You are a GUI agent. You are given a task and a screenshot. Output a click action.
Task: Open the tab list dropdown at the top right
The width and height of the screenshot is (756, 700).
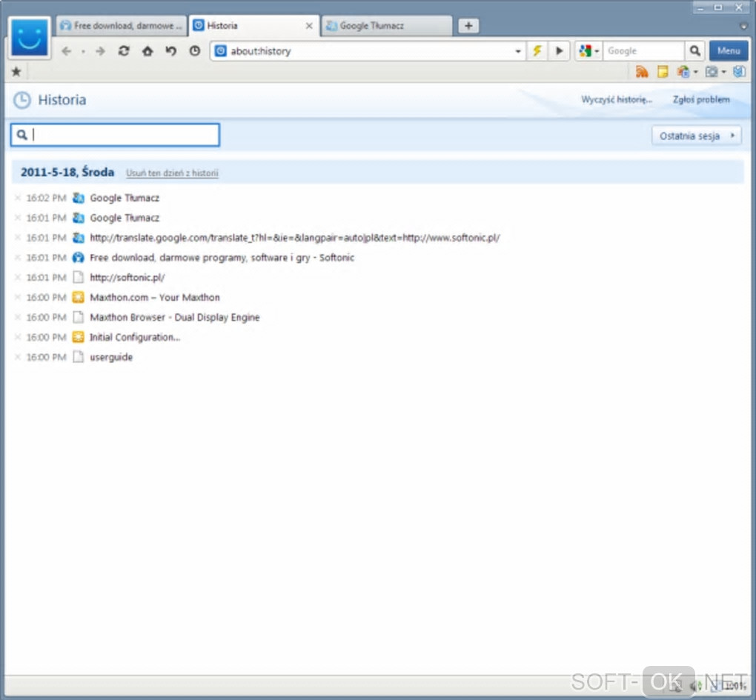[x=743, y=26]
